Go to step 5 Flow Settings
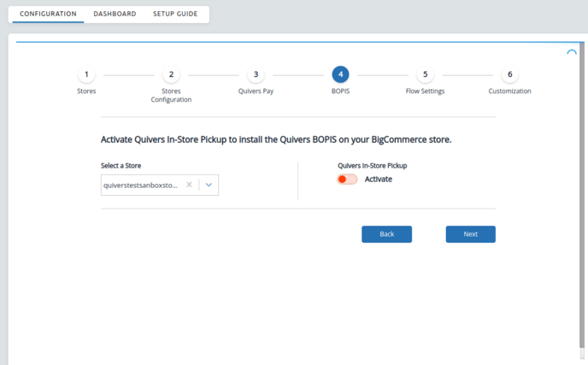This screenshot has width=588, height=365. point(426,74)
